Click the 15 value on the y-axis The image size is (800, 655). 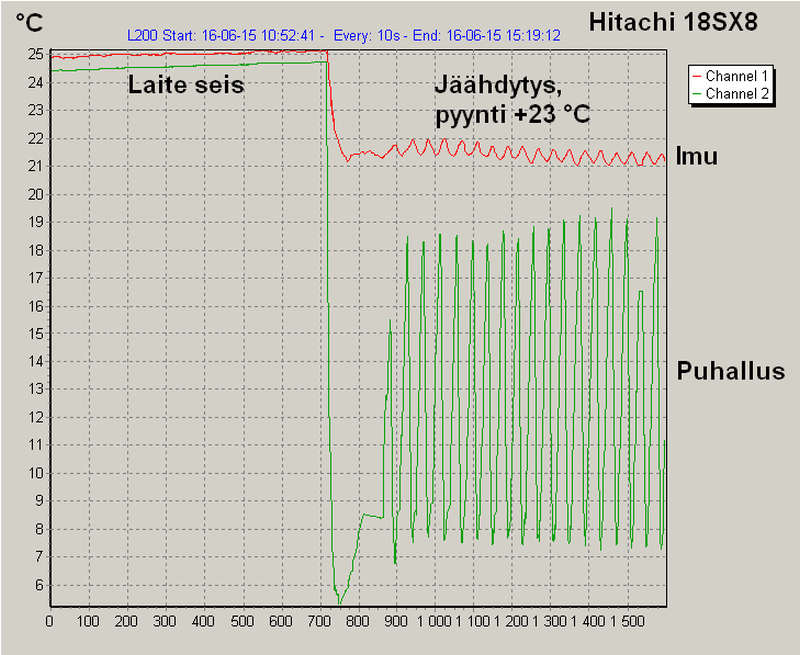pyautogui.click(x=35, y=333)
